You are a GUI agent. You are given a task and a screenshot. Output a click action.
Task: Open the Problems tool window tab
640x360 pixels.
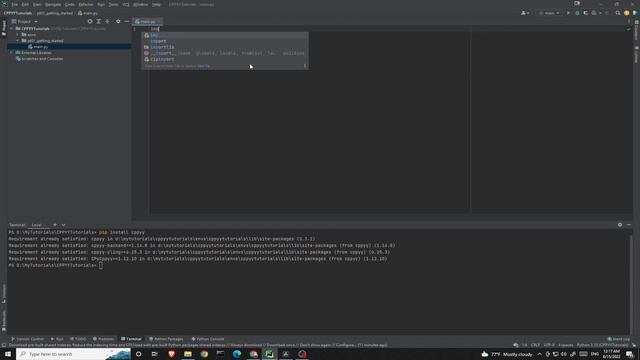coord(103,339)
